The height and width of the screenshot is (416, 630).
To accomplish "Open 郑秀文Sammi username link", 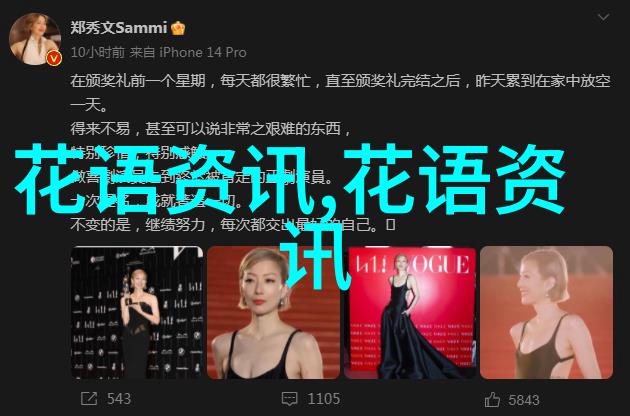I will tap(119, 28).
